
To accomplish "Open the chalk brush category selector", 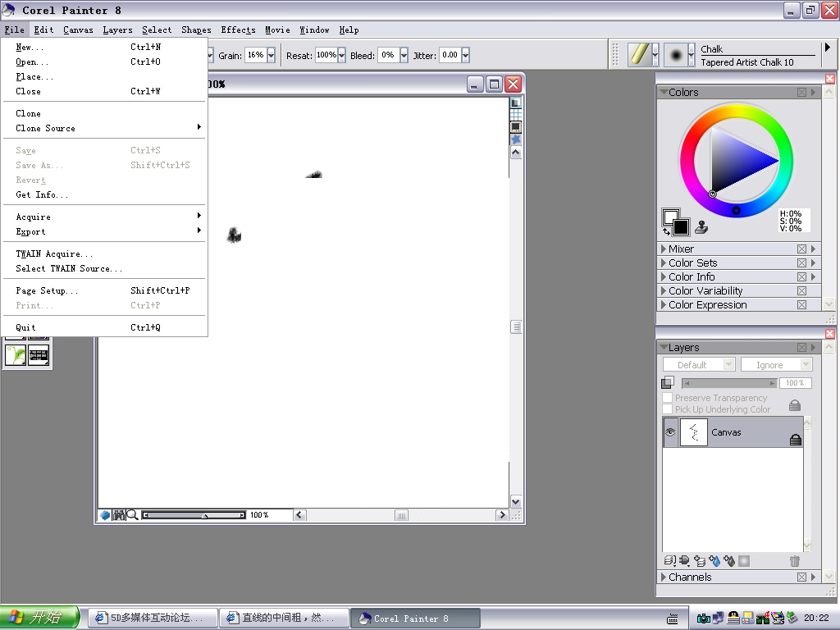I will pyautogui.click(x=643, y=55).
